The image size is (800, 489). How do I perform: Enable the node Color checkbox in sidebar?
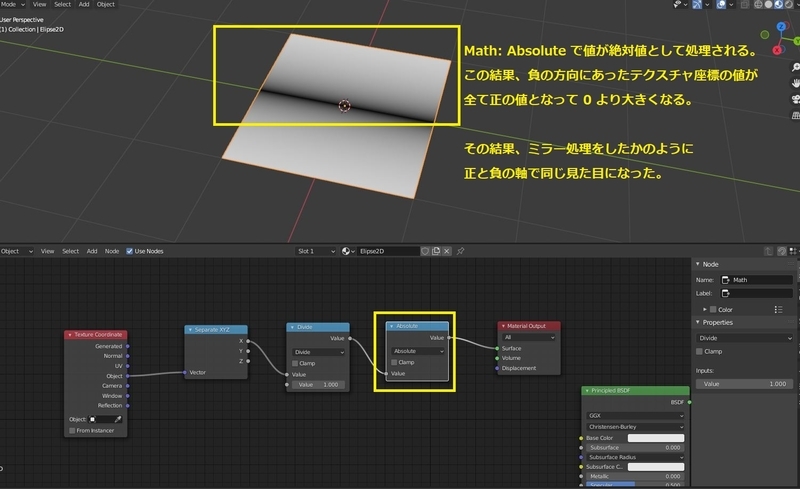click(x=713, y=309)
